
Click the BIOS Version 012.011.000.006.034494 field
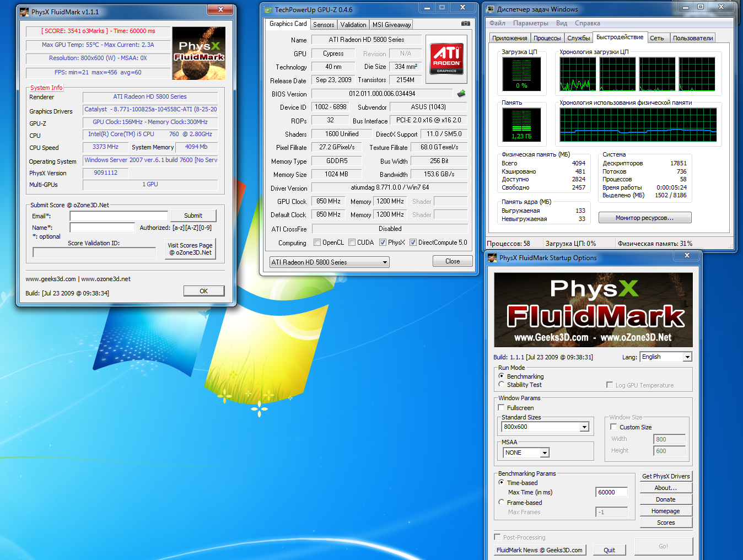pos(382,94)
